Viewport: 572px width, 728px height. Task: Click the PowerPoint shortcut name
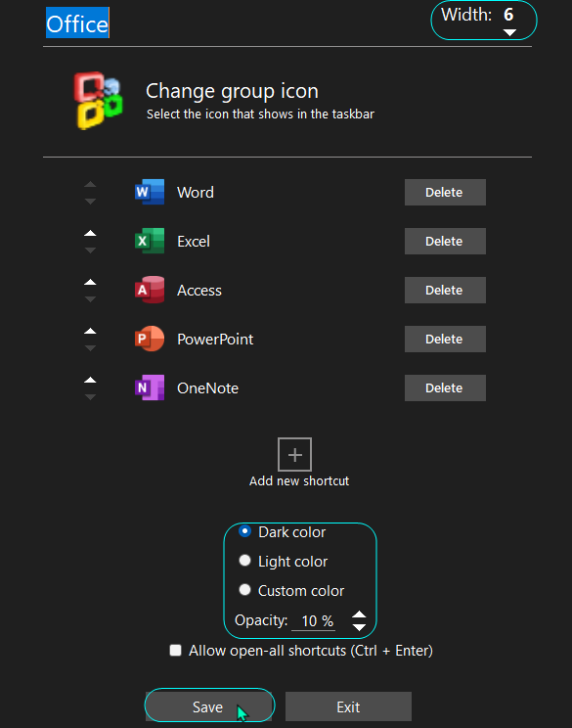[215, 339]
